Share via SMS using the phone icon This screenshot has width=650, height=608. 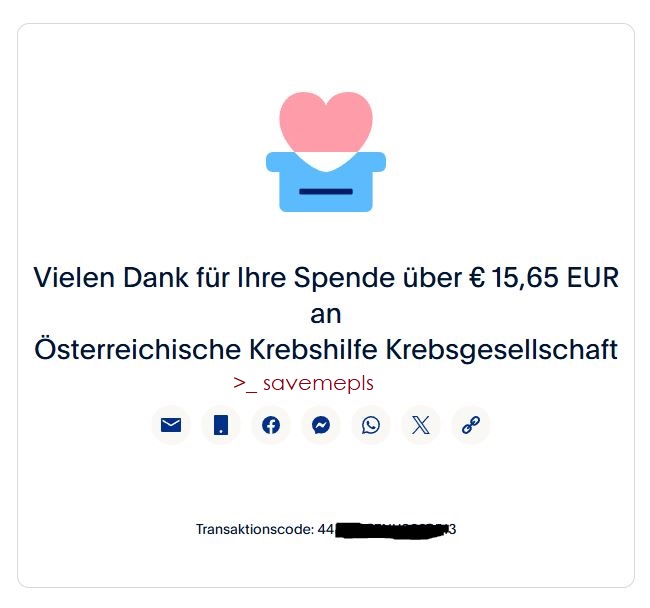(221, 425)
